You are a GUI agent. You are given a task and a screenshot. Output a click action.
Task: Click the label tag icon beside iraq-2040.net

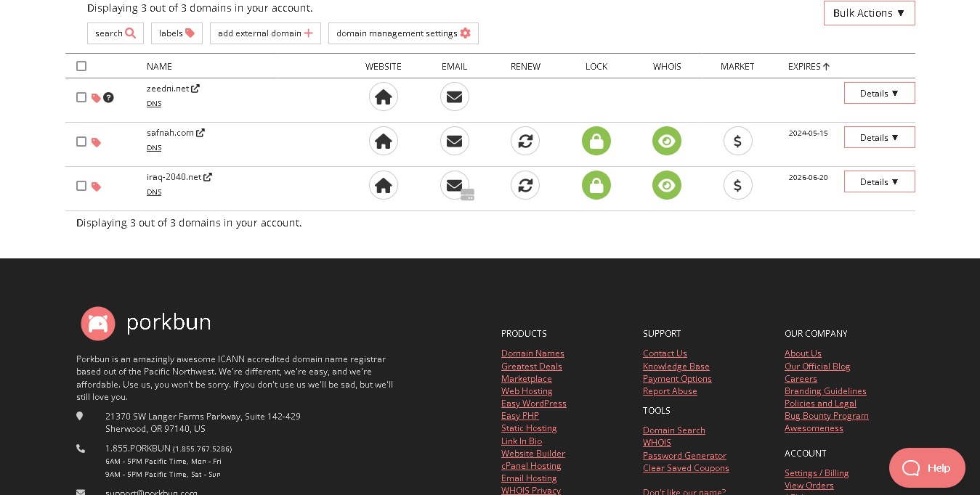click(x=96, y=187)
